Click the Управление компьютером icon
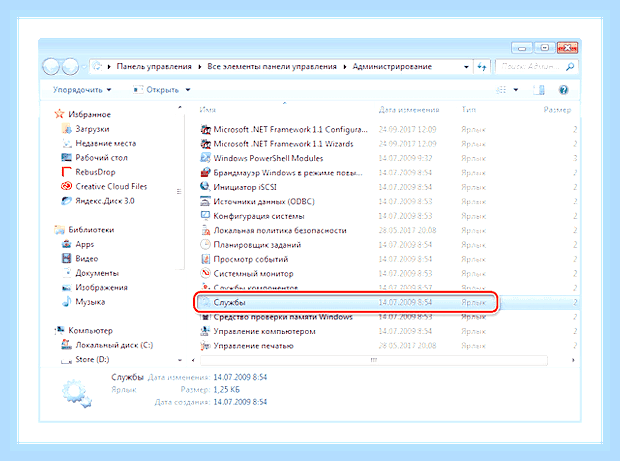 205,331
